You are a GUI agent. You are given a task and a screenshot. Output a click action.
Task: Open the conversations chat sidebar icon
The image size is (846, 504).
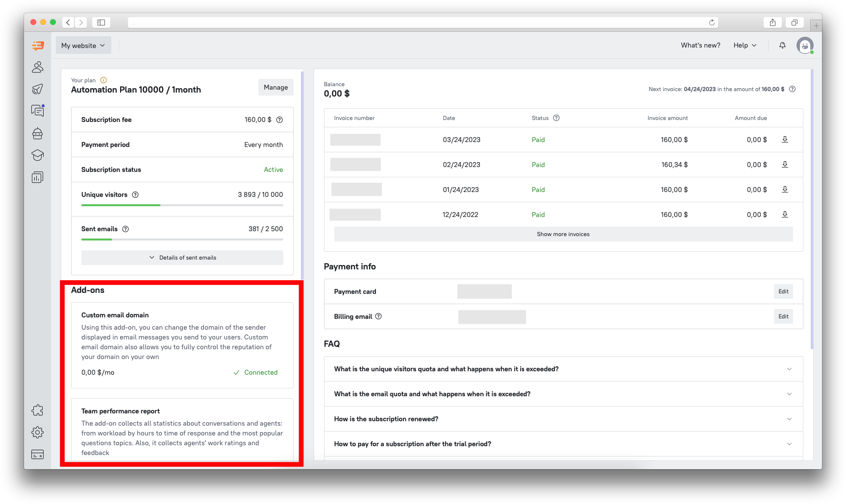[x=38, y=111]
